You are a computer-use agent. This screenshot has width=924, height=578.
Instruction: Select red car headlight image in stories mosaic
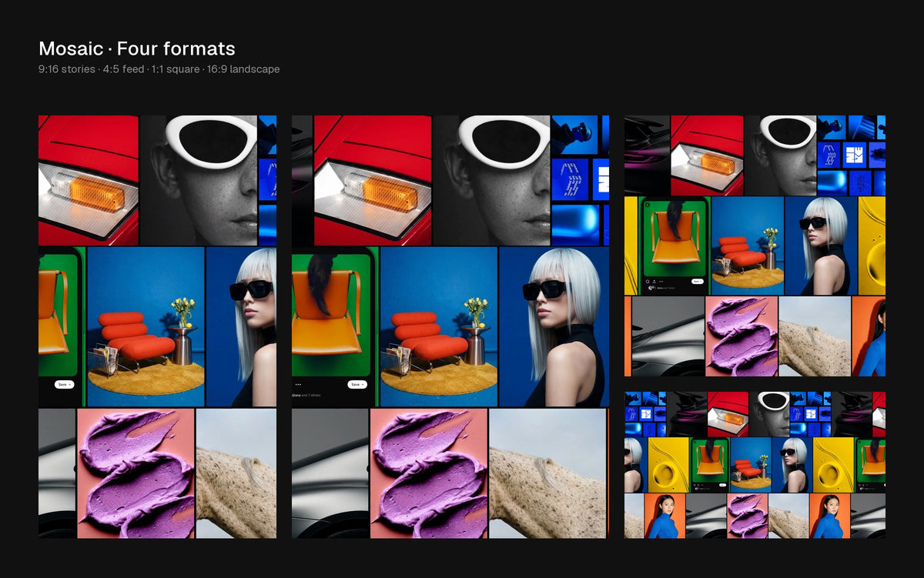[89, 180]
